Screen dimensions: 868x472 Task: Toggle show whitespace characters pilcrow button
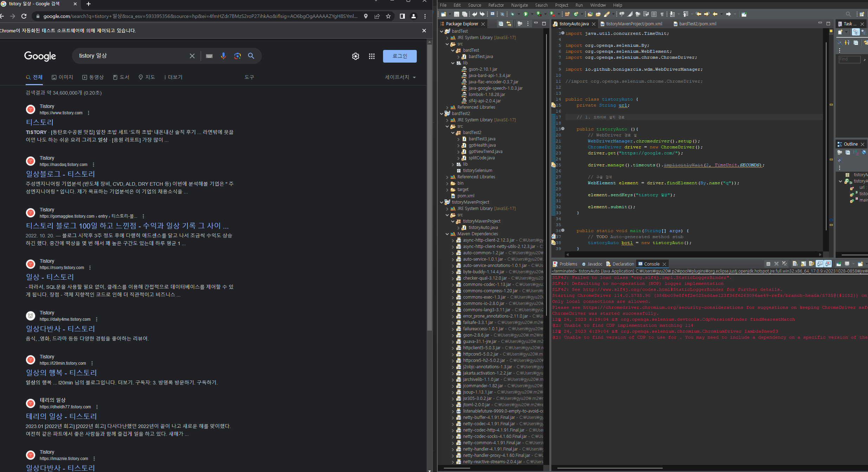662,14
